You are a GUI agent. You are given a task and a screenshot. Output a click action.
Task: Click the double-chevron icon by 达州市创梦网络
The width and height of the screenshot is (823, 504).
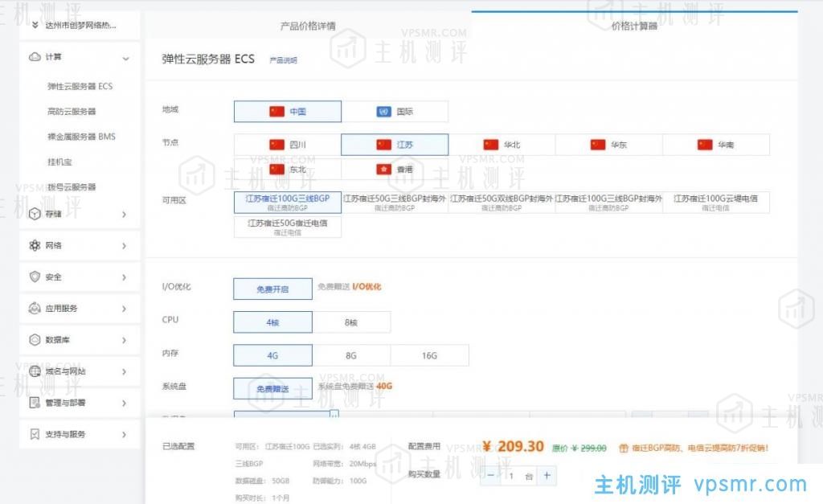[35, 25]
